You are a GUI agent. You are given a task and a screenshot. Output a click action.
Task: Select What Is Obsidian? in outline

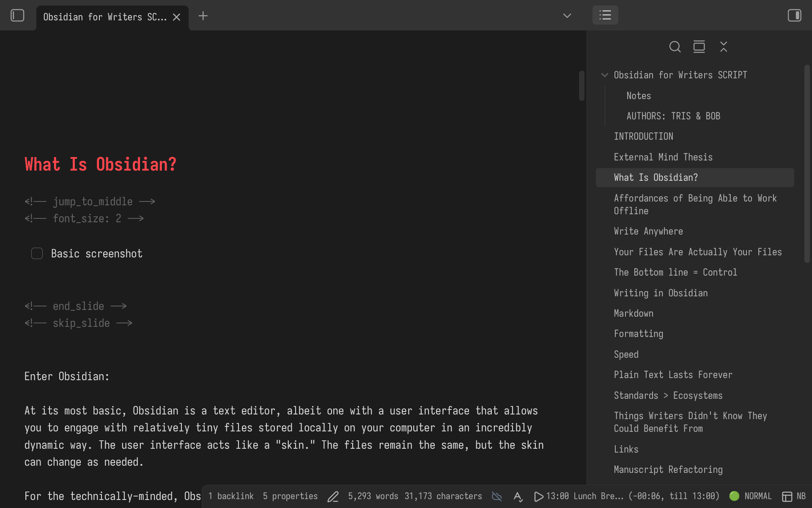[x=695, y=177]
